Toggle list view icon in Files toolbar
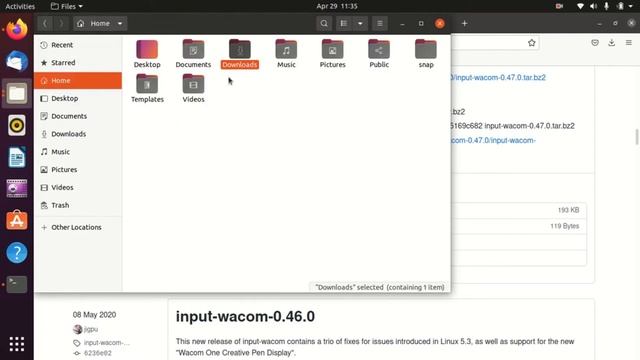The height and width of the screenshot is (360, 640). point(344,23)
